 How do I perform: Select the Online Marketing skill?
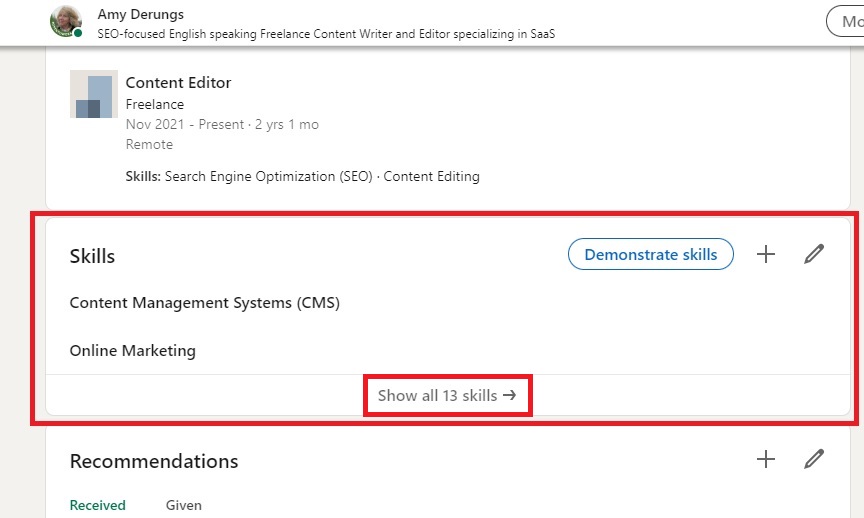133,351
